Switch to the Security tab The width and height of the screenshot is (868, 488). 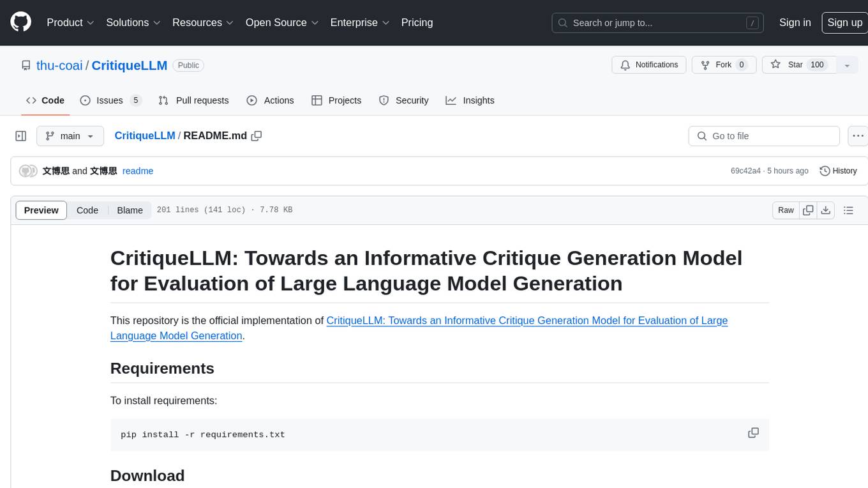(403, 100)
